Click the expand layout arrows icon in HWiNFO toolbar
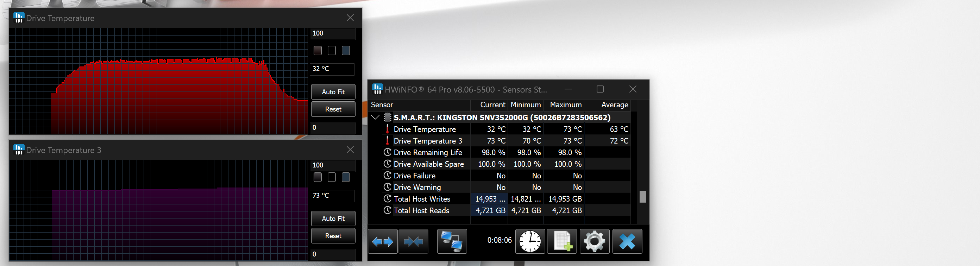980x266 pixels. (x=383, y=241)
